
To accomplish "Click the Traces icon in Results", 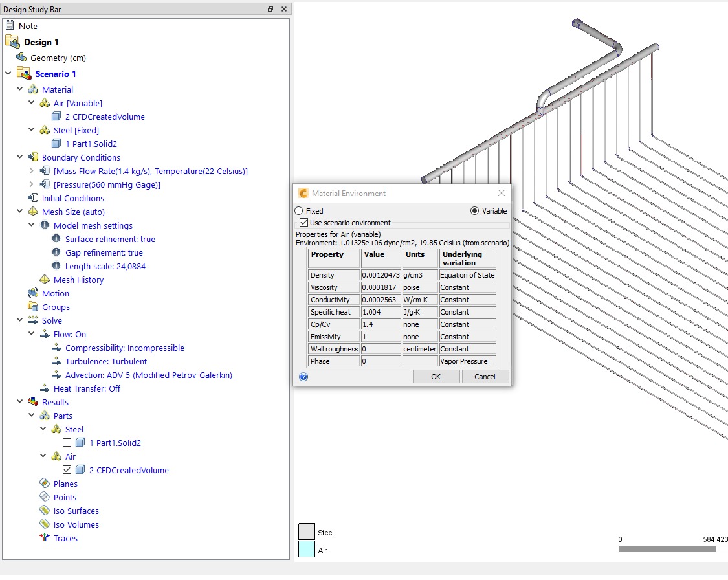I will 45,538.
